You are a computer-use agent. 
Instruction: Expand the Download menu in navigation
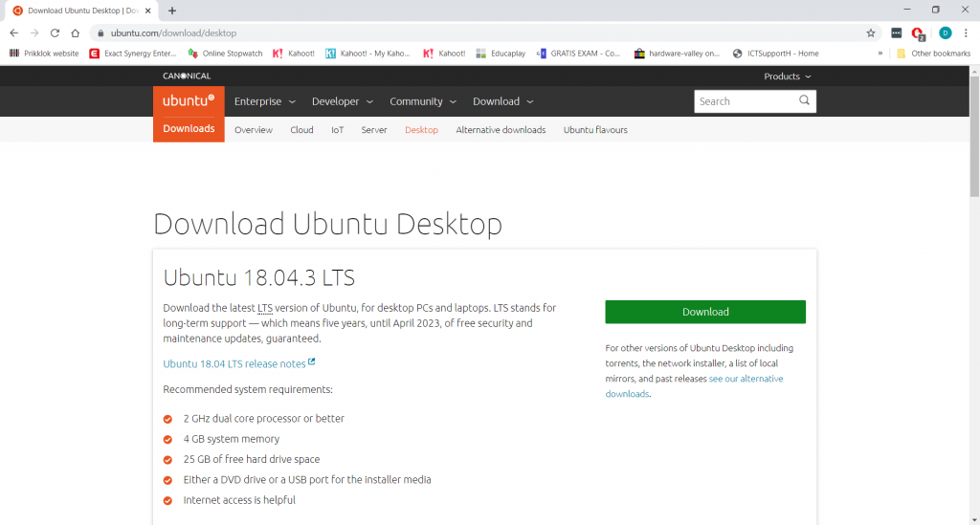click(x=503, y=101)
